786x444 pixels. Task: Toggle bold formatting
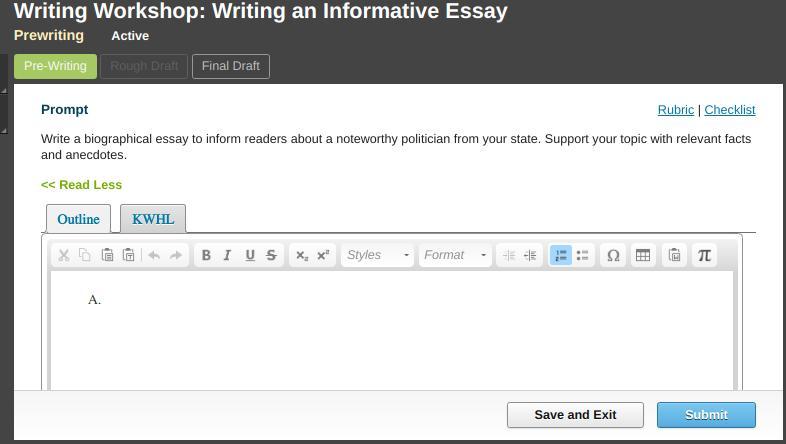click(x=206, y=255)
